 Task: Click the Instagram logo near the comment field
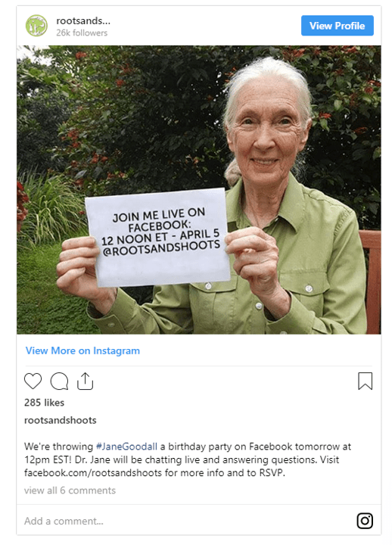coord(365,521)
